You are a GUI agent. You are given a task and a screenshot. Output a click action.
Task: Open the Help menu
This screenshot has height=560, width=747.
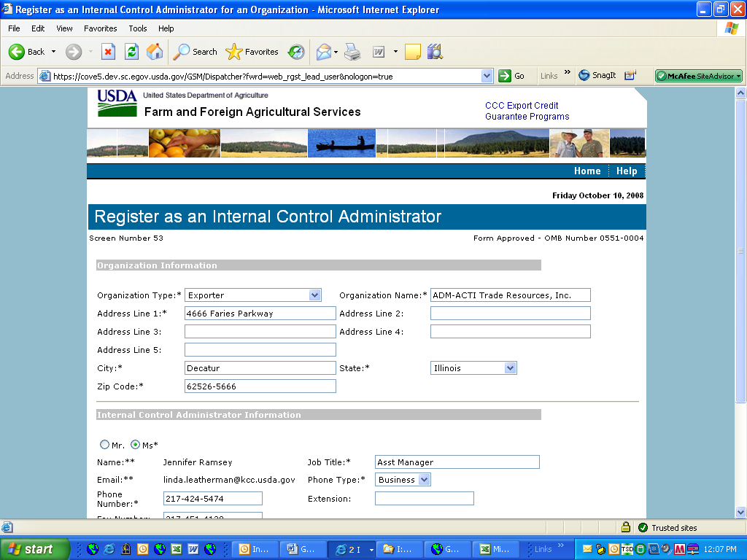click(166, 28)
